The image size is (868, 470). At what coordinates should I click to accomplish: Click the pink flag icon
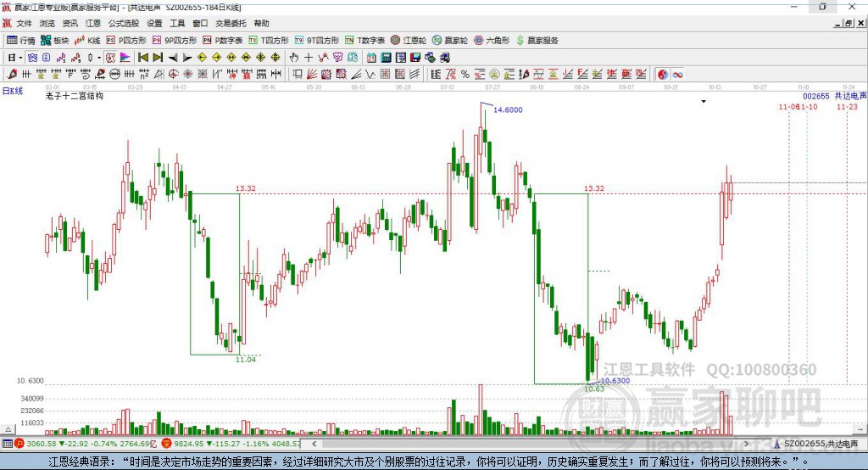point(125,58)
